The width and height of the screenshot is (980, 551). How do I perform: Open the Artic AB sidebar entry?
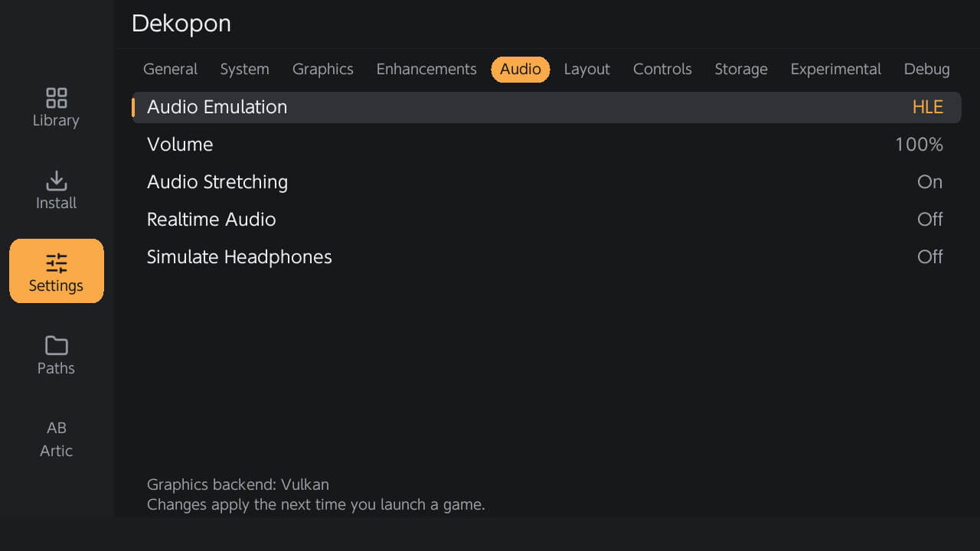pyautogui.click(x=57, y=439)
